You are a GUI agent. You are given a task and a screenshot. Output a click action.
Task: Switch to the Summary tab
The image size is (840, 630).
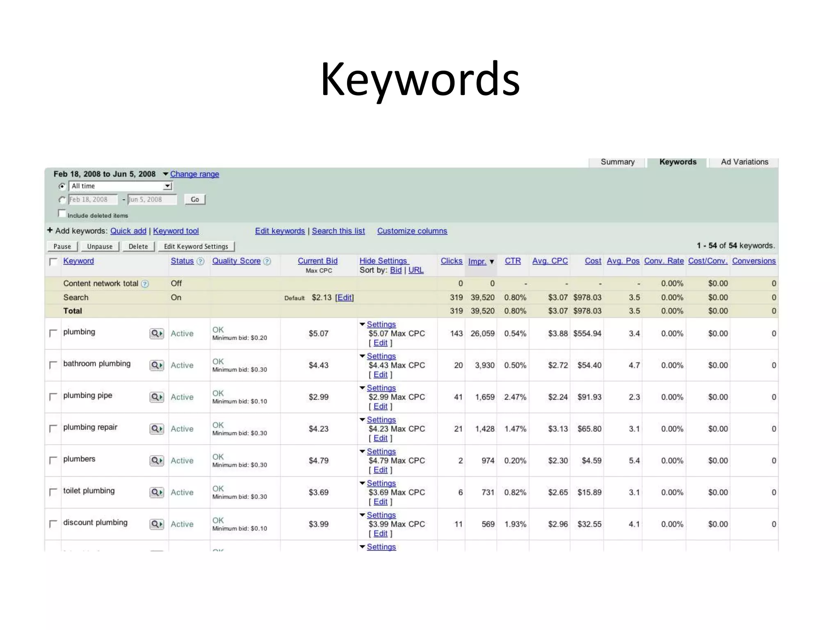[x=617, y=162]
